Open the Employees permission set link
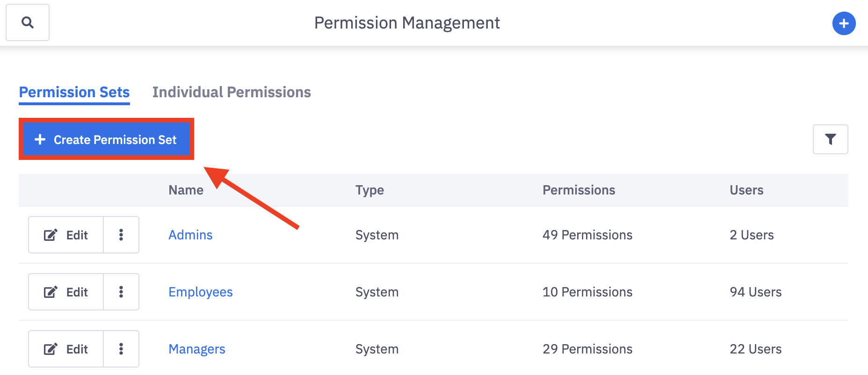The width and height of the screenshot is (868, 375). coord(200,292)
